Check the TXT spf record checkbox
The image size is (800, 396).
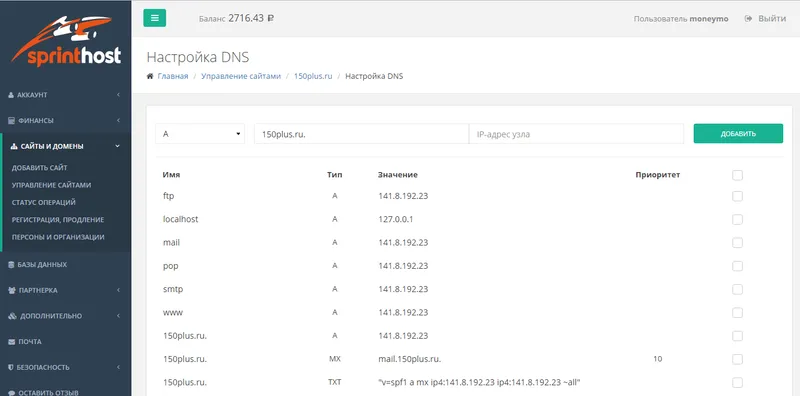click(x=737, y=383)
